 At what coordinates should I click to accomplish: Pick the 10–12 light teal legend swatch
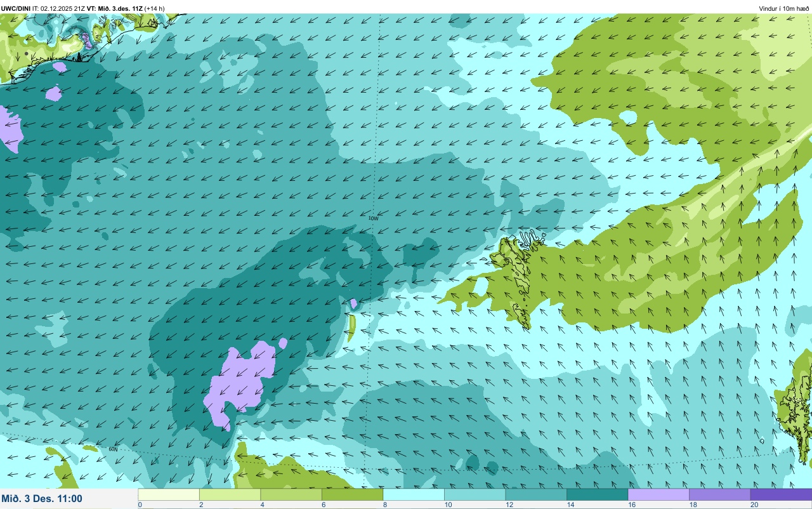click(475, 494)
